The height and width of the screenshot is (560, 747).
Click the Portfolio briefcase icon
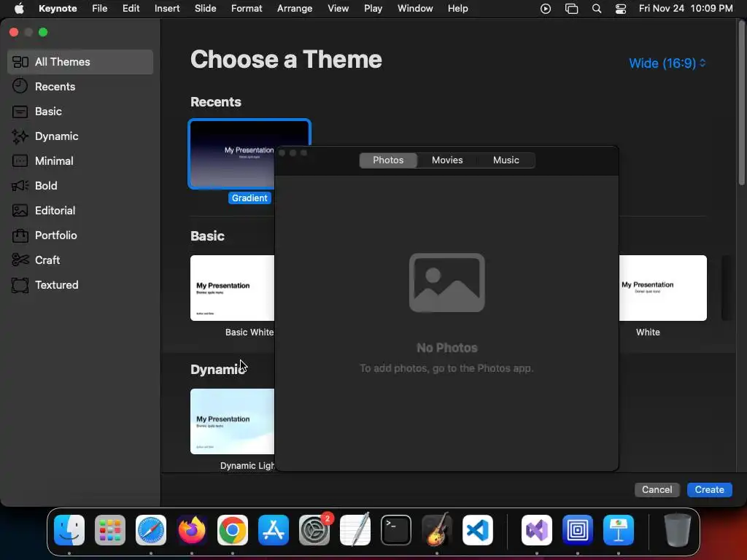pos(20,236)
